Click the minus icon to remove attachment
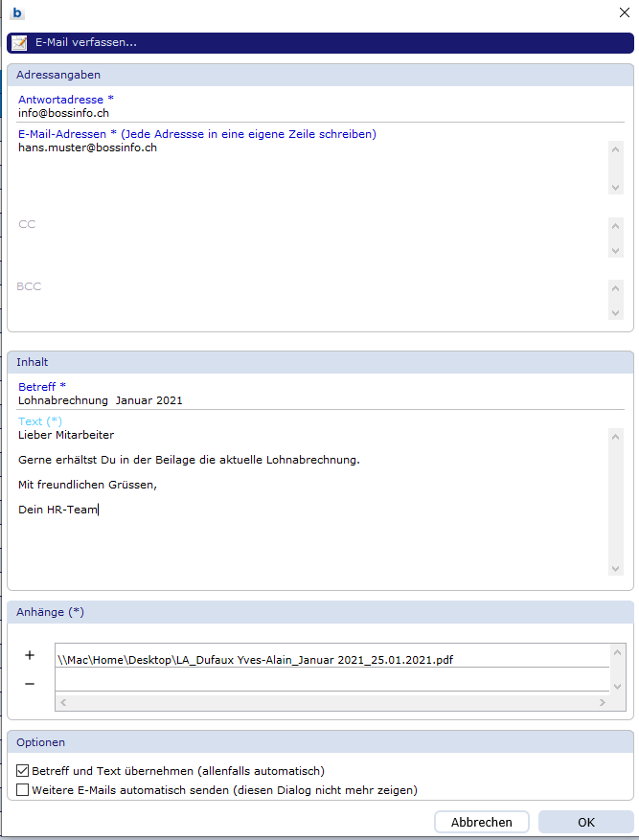Image resolution: width=639 pixels, height=840 pixels. click(30, 684)
